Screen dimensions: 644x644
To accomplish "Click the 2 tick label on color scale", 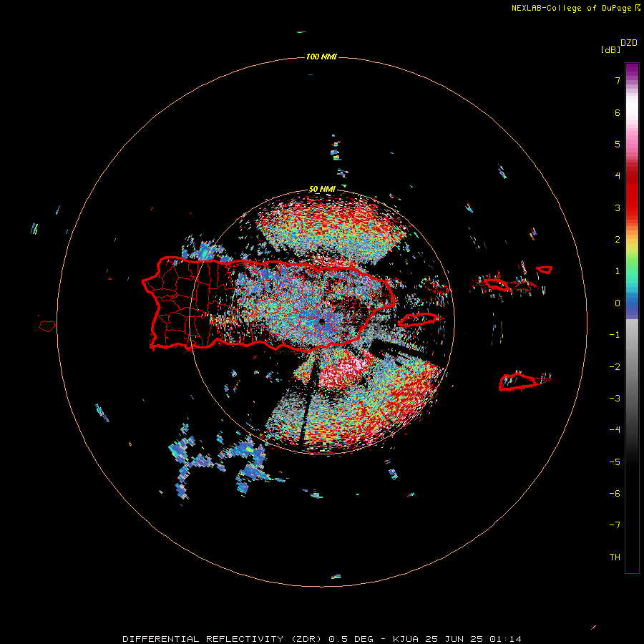I will click(x=618, y=240).
